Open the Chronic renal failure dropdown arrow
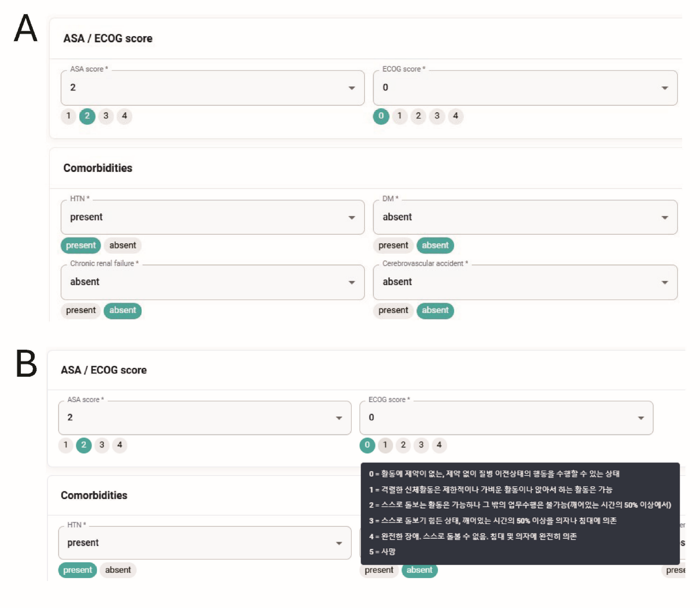700x608 pixels. [x=351, y=283]
